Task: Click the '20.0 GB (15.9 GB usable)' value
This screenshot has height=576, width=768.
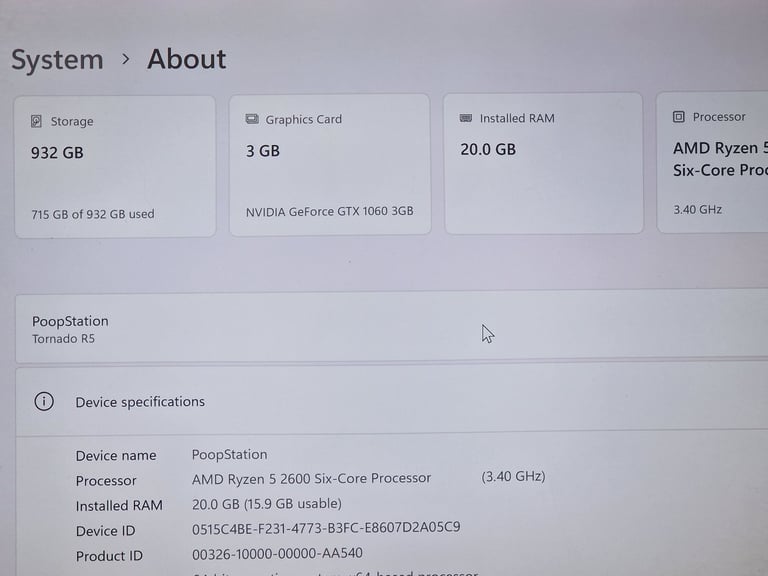Action: (267, 504)
